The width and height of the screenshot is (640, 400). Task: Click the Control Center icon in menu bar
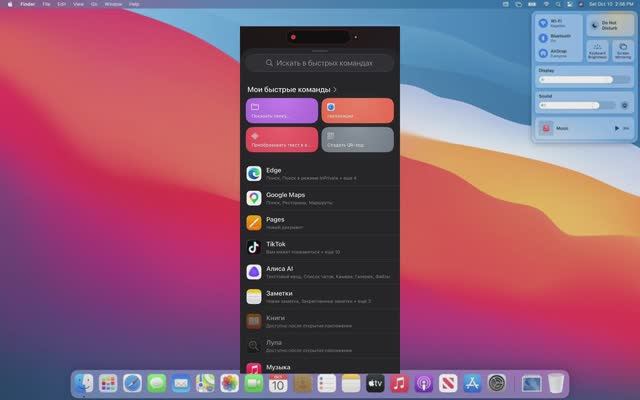(x=570, y=4)
